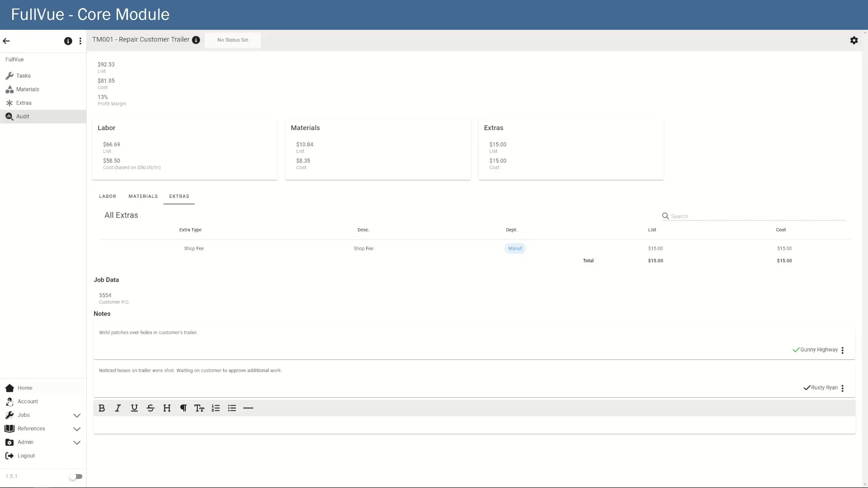868x488 pixels.
Task: Click the info icon beside TM001 title
Action: tap(196, 40)
